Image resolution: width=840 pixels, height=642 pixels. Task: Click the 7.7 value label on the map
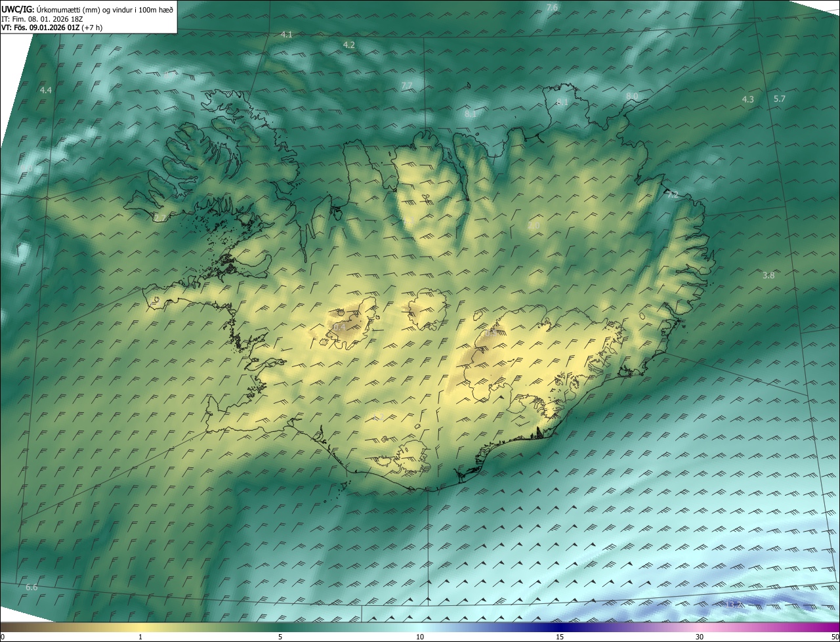[x=407, y=86]
